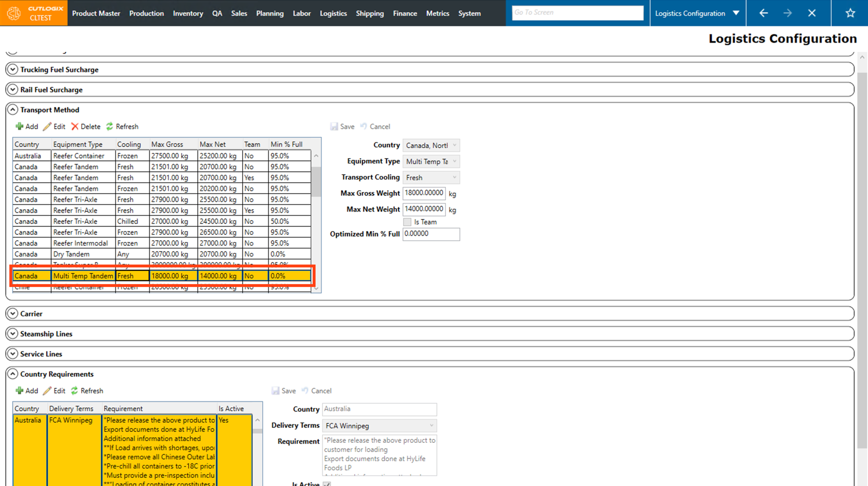This screenshot has height=486, width=868.
Task: Open the Equipment Type dropdown
Action: pyautogui.click(x=454, y=162)
